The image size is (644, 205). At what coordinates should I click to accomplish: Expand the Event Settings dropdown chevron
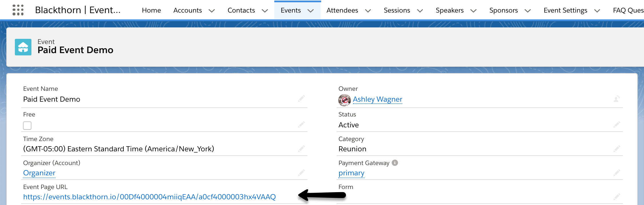click(x=597, y=11)
